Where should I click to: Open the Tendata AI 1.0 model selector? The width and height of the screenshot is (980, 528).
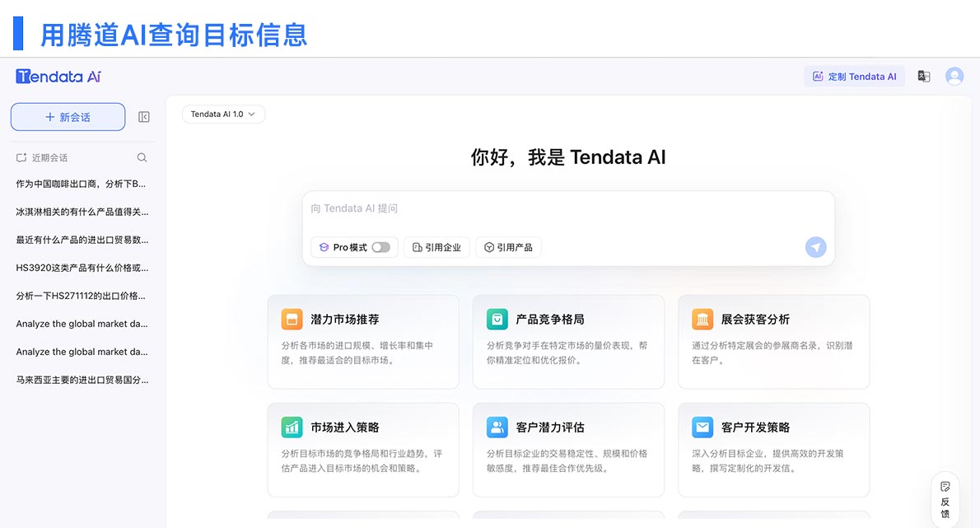tap(223, 114)
